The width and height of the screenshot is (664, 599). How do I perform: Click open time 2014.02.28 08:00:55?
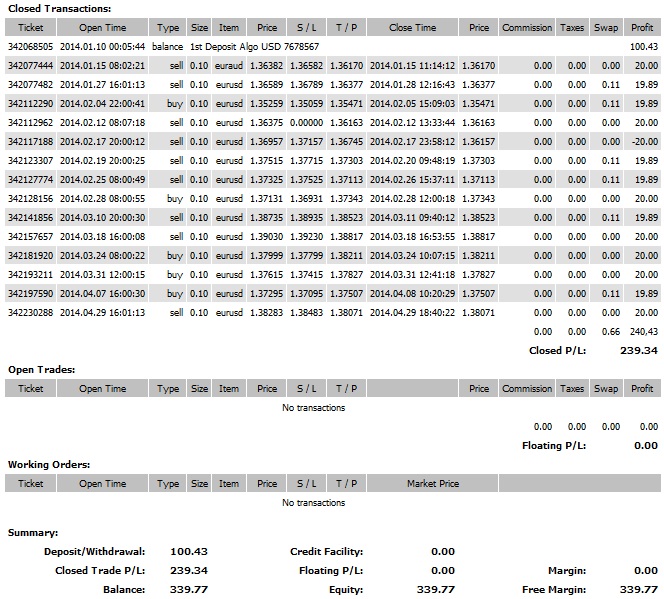pyautogui.click(x=102, y=199)
